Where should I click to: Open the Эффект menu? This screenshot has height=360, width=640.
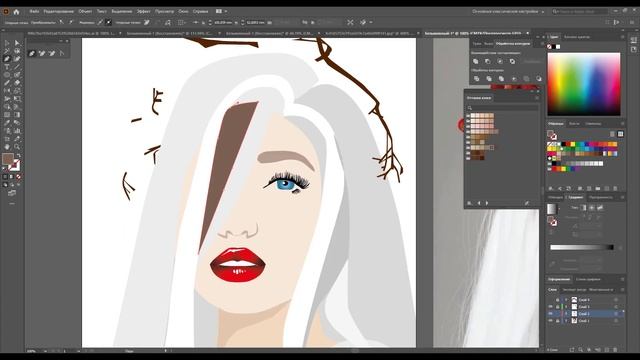(143, 11)
